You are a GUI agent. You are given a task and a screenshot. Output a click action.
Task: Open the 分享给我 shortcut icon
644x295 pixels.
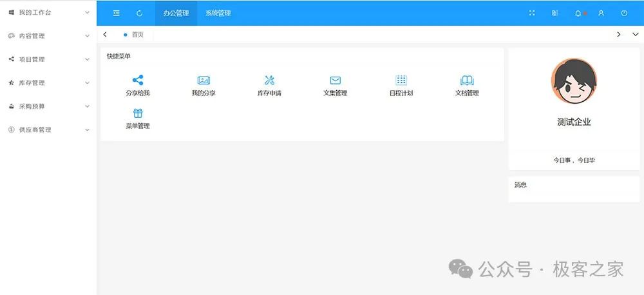pyautogui.click(x=138, y=80)
